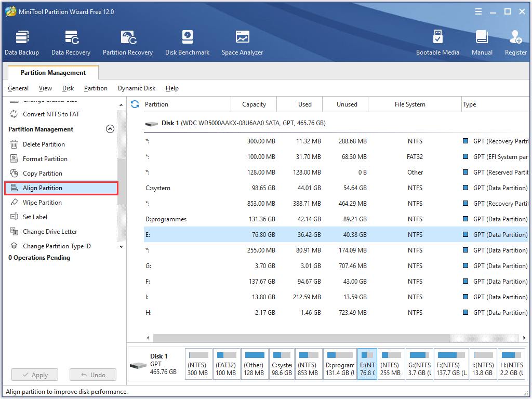532x399 pixels.
Task: Sort by Used column header
Action: (300, 104)
